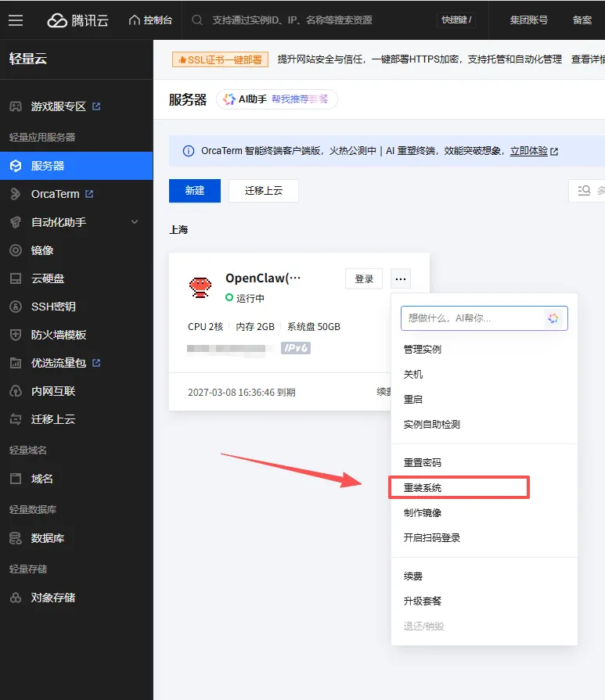This screenshot has height=700, width=605.
Task: Click external link icon next to 游戏服专区
Action: 96,106
